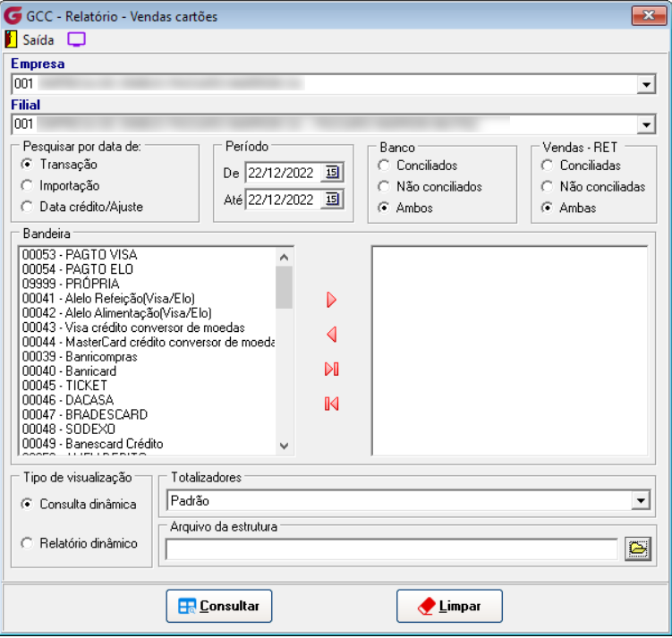Open calendar picker for De date
Image resolution: width=672 pixels, height=638 pixels.
coord(332,173)
